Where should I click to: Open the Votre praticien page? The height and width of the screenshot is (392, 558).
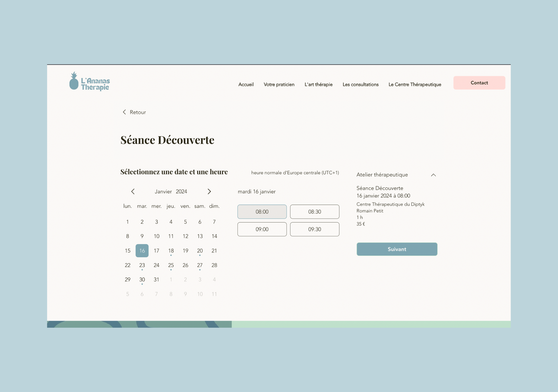[x=279, y=85]
